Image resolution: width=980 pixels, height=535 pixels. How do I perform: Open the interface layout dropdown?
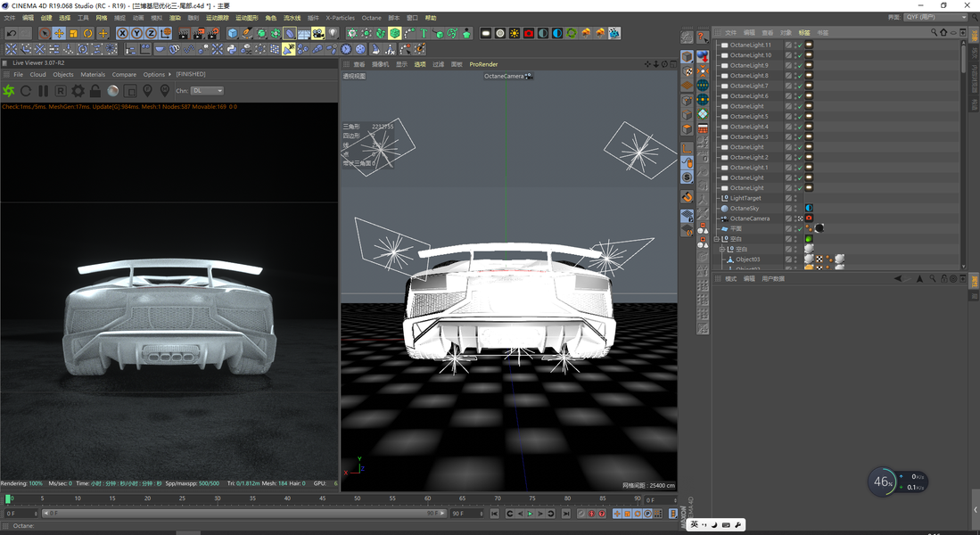tap(935, 17)
